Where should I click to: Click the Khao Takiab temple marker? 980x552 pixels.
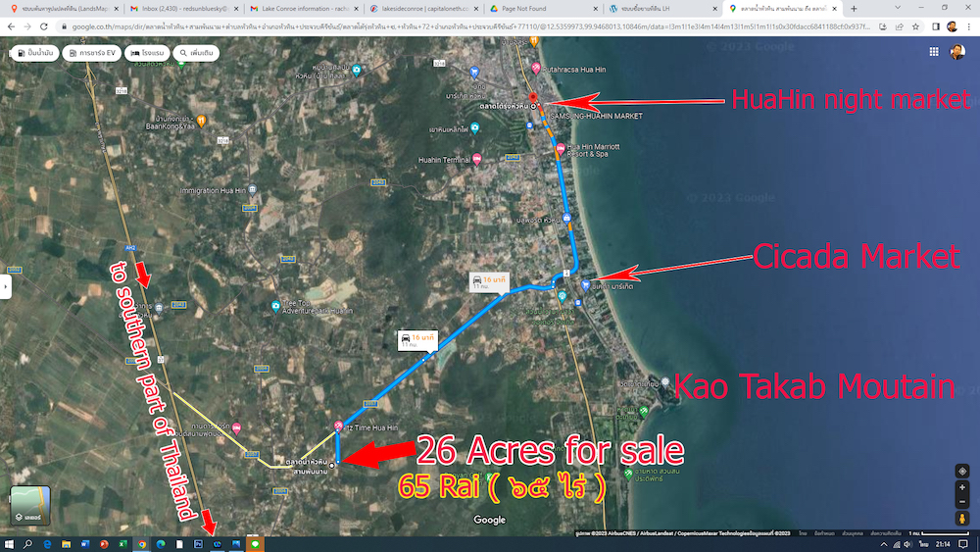coord(665,380)
